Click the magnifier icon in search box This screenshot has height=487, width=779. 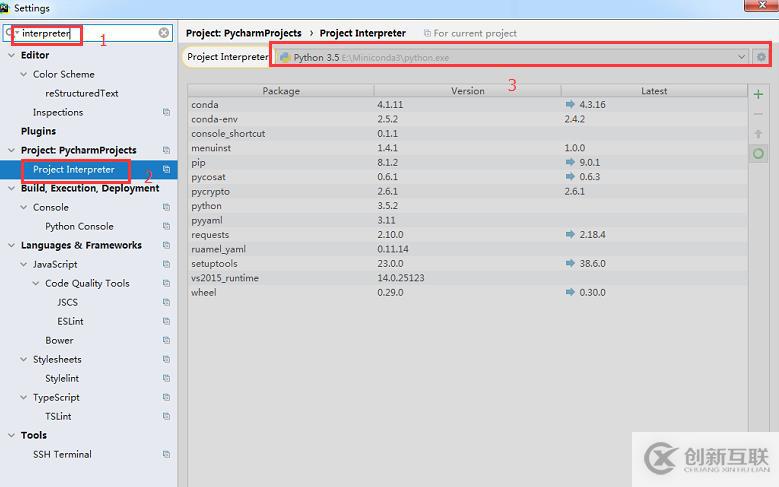10,33
